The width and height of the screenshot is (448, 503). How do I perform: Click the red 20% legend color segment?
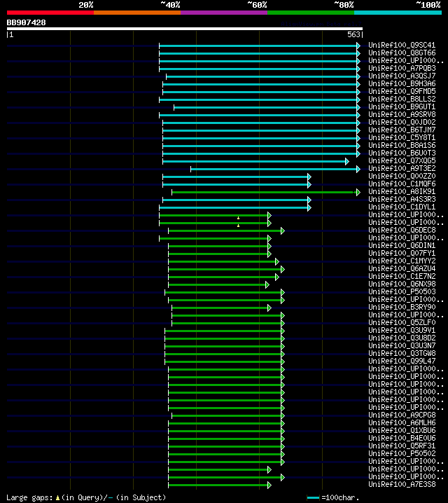click(x=50, y=13)
